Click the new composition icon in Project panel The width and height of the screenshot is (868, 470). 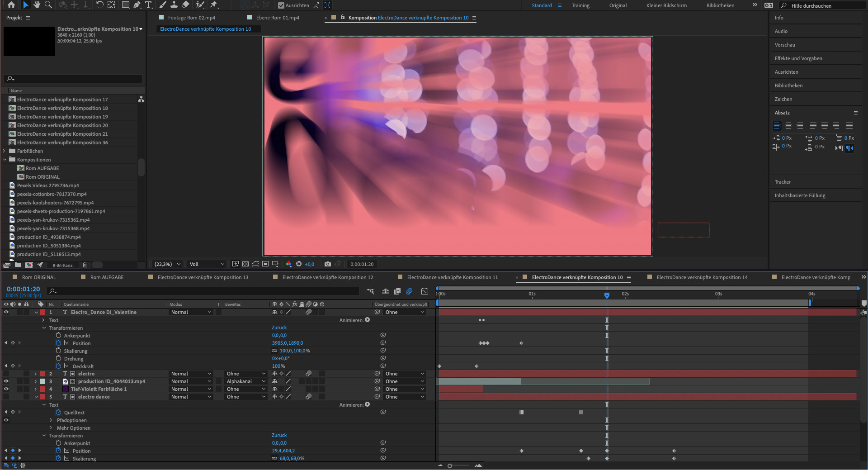tap(29, 265)
